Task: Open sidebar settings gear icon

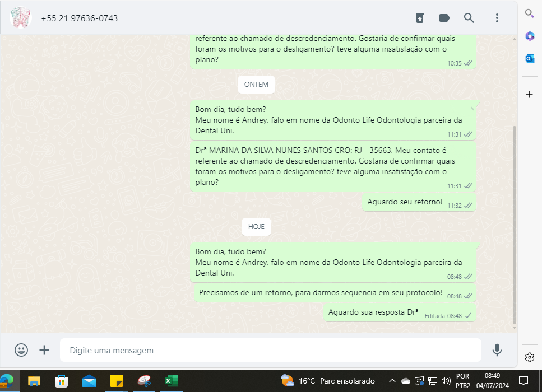Action: (x=530, y=357)
